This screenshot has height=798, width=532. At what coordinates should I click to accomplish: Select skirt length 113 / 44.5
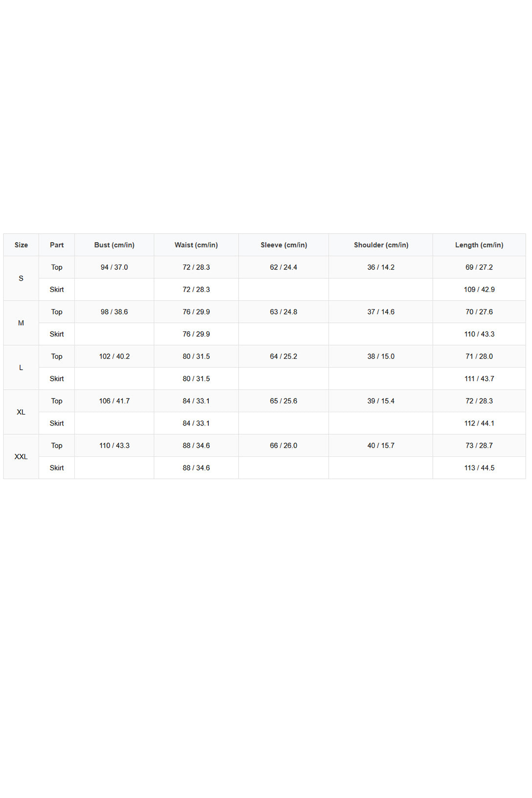click(x=479, y=468)
